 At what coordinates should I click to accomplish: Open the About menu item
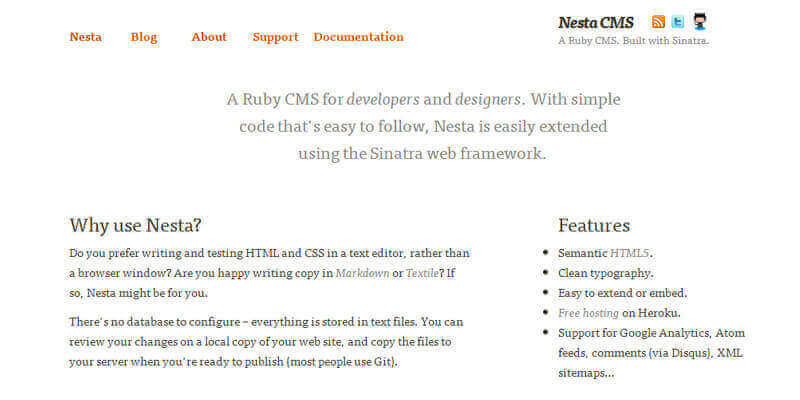[x=209, y=37]
